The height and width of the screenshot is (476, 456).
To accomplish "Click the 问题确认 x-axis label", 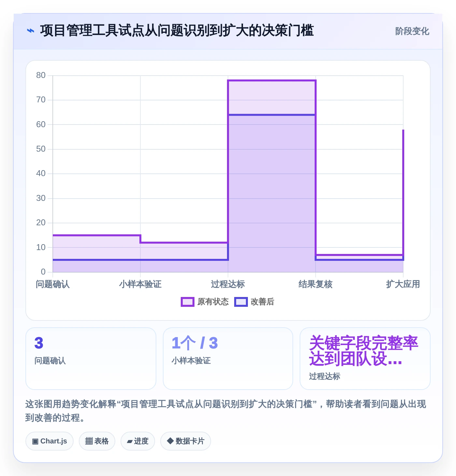I will pos(53,284).
